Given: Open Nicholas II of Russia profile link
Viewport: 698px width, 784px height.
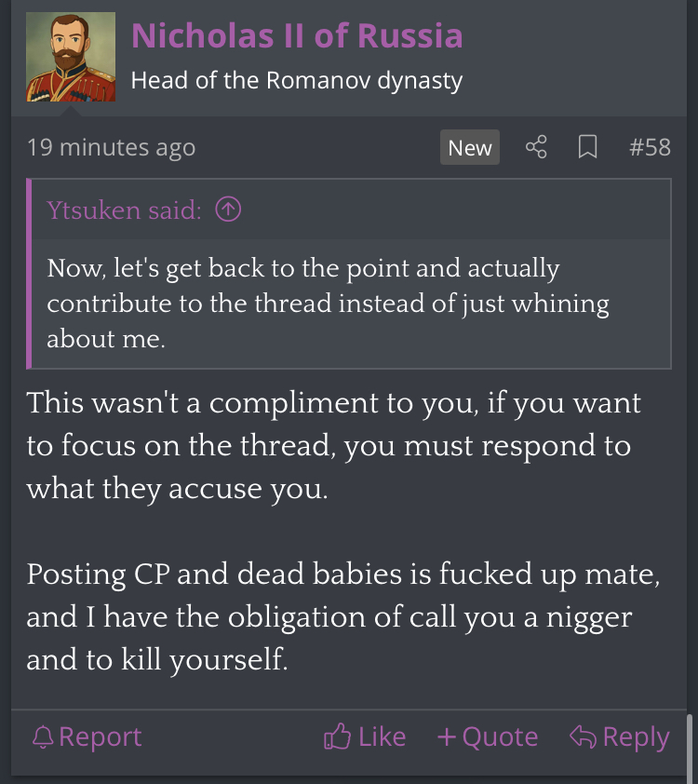Looking at the screenshot, I should pyautogui.click(x=297, y=35).
